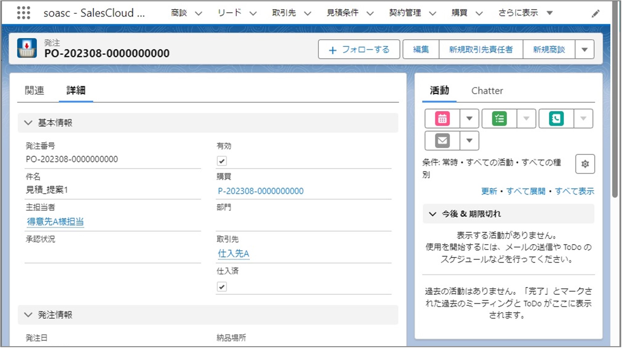The width and height of the screenshot is (644, 349).
Task: Click the 発注 record basket icon
Action: pos(27,48)
